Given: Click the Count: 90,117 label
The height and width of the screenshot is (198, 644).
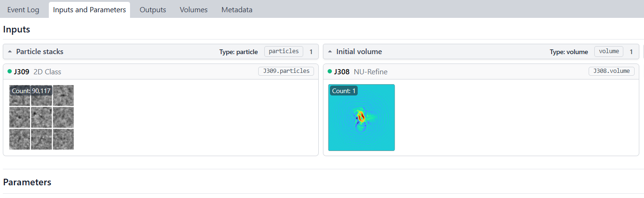Looking at the screenshot, I should click(31, 91).
